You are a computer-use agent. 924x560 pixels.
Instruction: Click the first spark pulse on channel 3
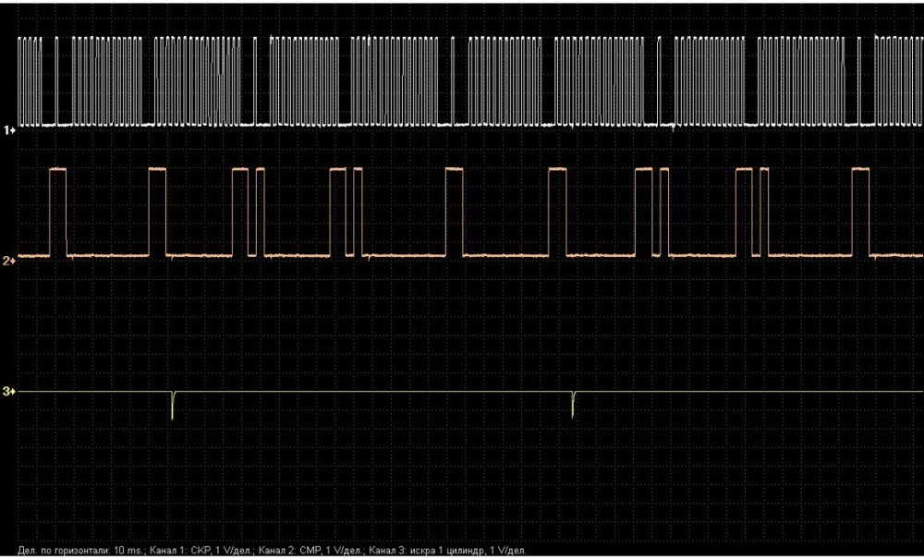pos(173,405)
